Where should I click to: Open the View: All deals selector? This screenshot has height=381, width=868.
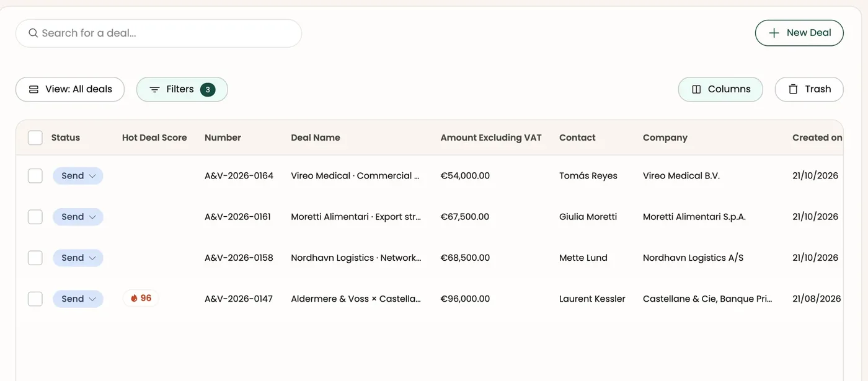click(70, 89)
